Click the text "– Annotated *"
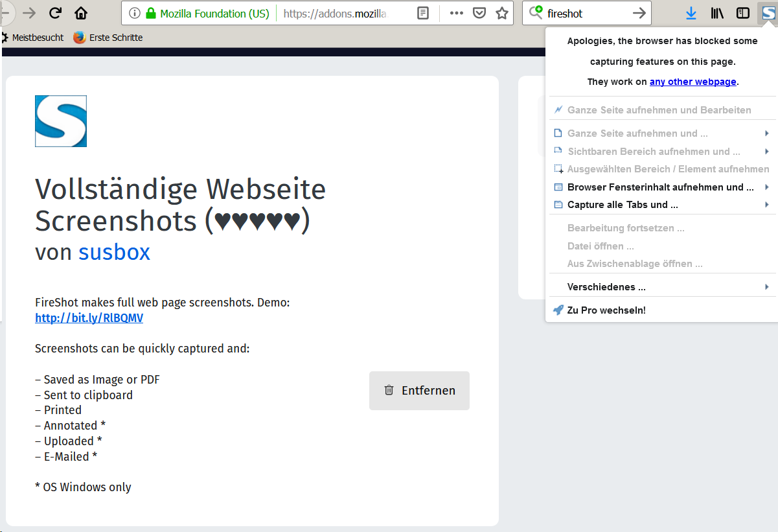Image resolution: width=778 pixels, height=532 pixels. click(70, 426)
